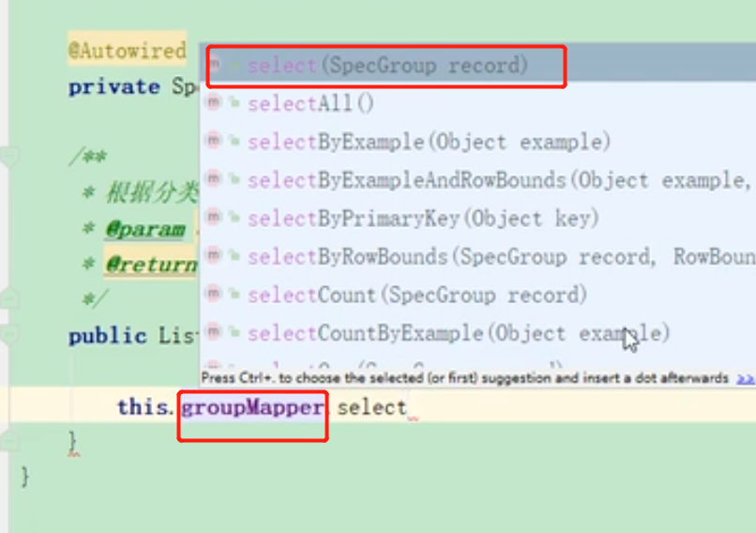Image resolution: width=756 pixels, height=533 pixels.
Task: Click groupMapper field in the code line
Action: [x=252, y=407]
